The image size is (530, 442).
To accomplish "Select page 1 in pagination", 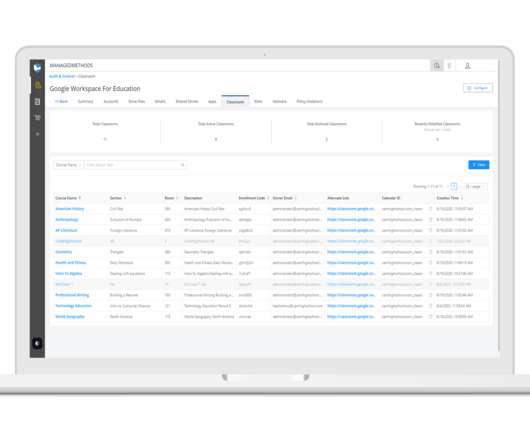I will (x=454, y=187).
